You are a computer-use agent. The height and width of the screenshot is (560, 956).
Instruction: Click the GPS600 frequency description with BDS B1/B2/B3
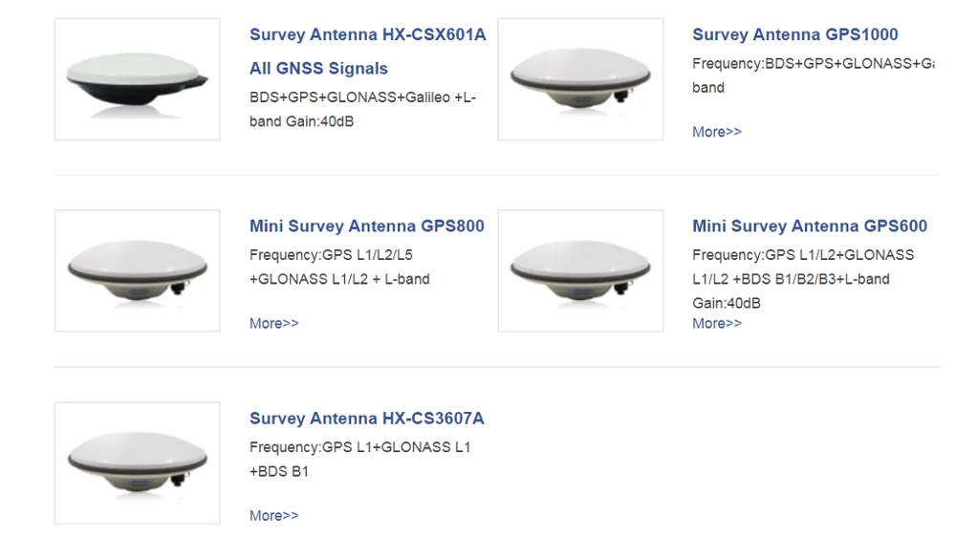(802, 279)
